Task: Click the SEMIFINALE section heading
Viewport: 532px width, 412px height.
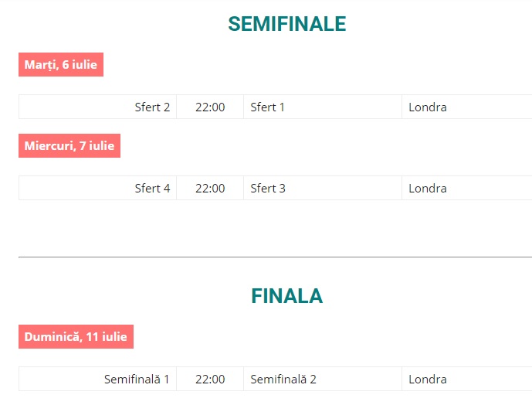Action: tap(286, 25)
